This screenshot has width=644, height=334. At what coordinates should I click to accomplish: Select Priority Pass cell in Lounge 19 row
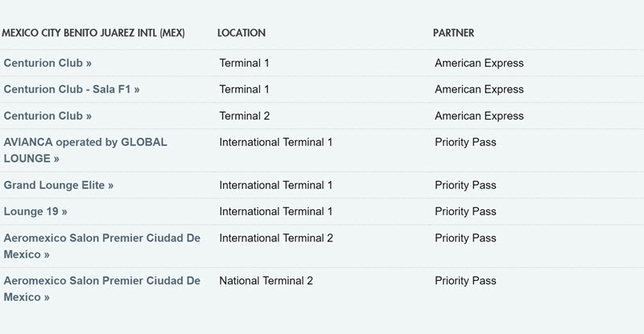(x=465, y=212)
